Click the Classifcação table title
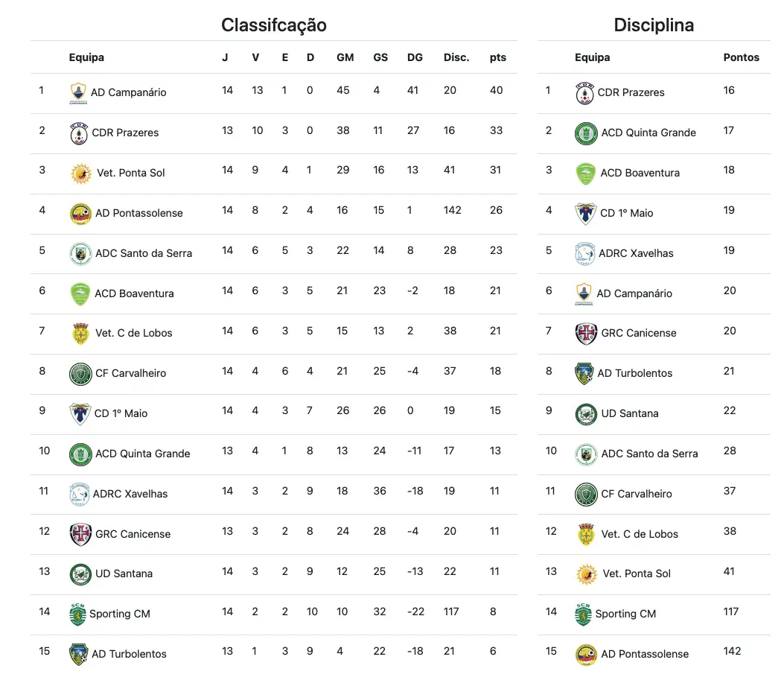Viewport: 784px width, 683px height. click(274, 25)
